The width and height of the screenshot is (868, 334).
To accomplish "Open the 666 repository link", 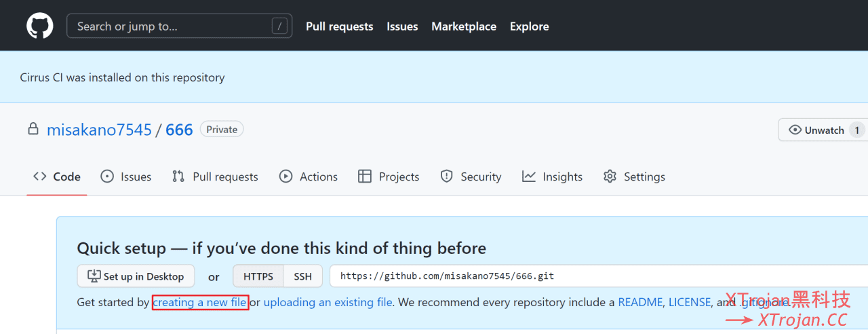I will pos(179,130).
